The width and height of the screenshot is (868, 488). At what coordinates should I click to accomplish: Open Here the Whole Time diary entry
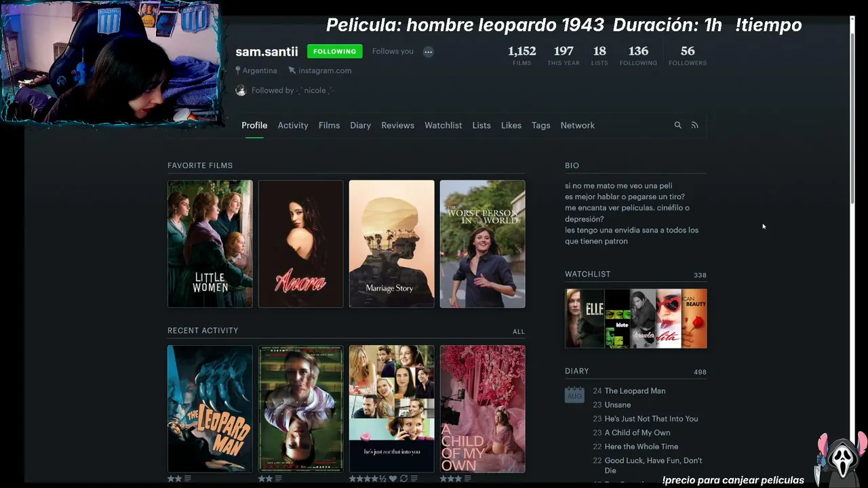tap(642, 447)
